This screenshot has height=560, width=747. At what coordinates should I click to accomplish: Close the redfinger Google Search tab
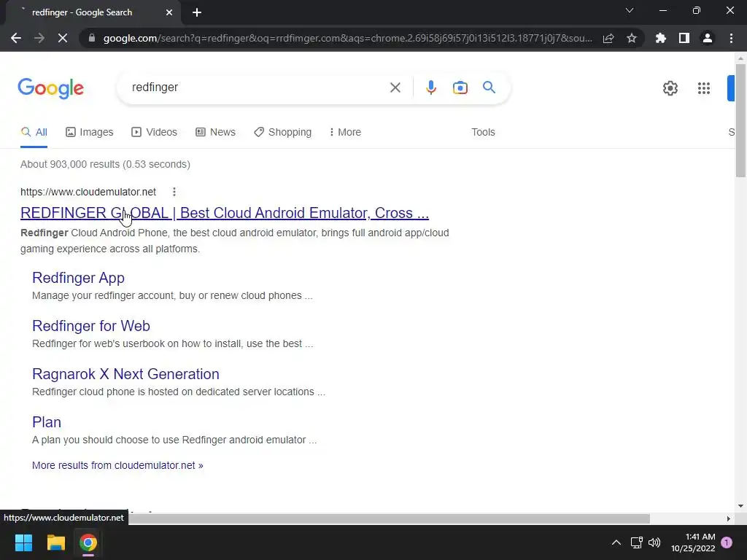coord(169,12)
